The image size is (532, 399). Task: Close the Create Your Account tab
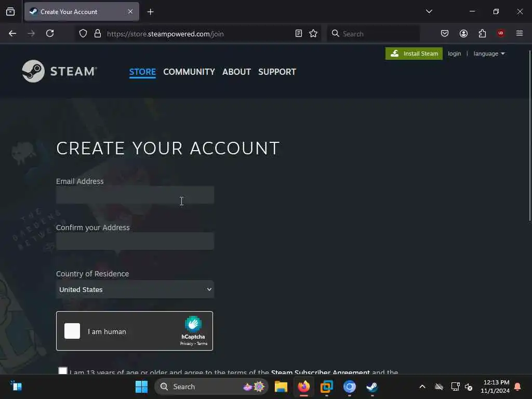coord(130,11)
